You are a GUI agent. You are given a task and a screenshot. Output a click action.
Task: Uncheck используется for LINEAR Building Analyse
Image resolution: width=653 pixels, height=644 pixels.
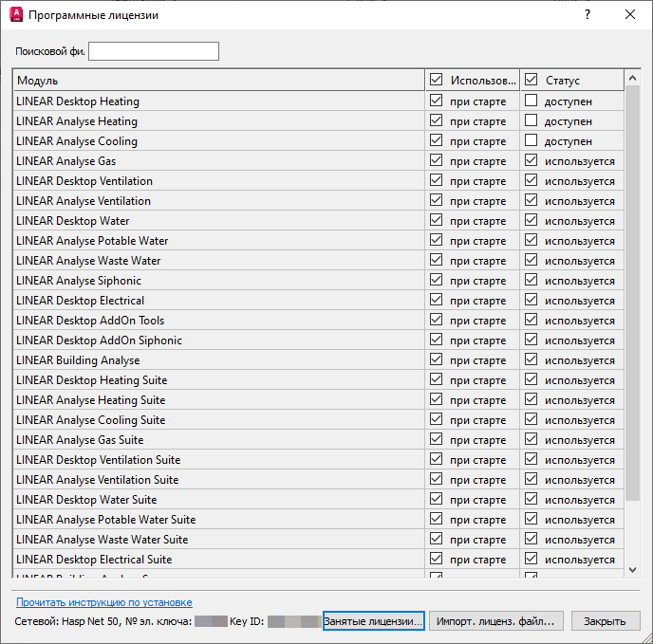coord(531,359)
